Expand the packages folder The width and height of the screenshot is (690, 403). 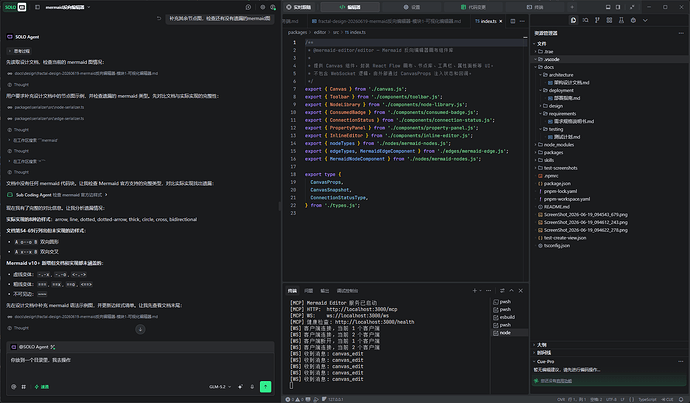click(x=609, y=153)
